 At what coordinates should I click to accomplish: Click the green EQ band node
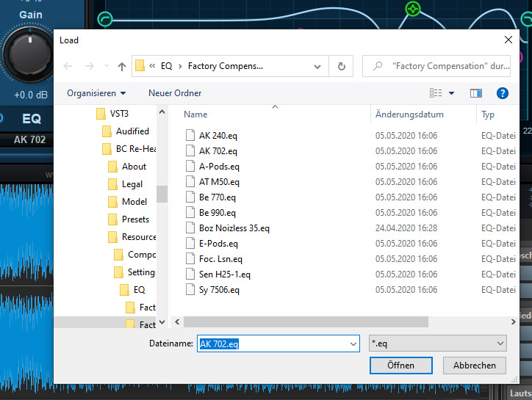point(413,9)
